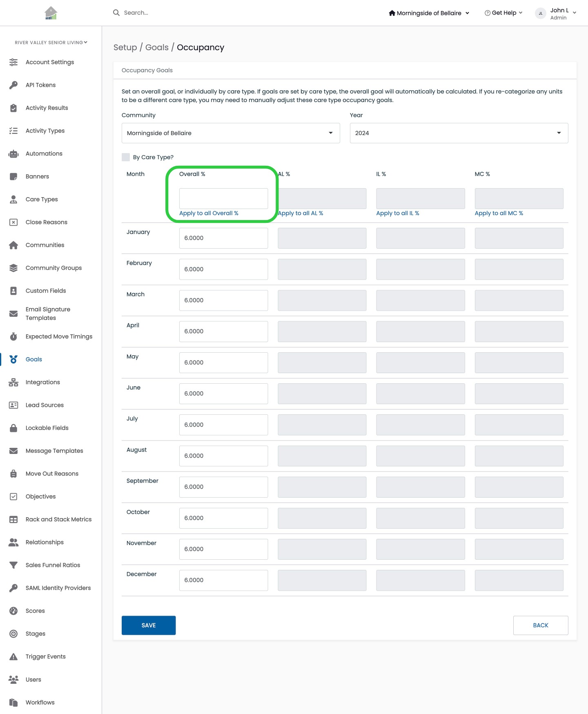Expand the Morningside of Bellaire header selector
Screen dimensions: 588x714
[429, 13]
